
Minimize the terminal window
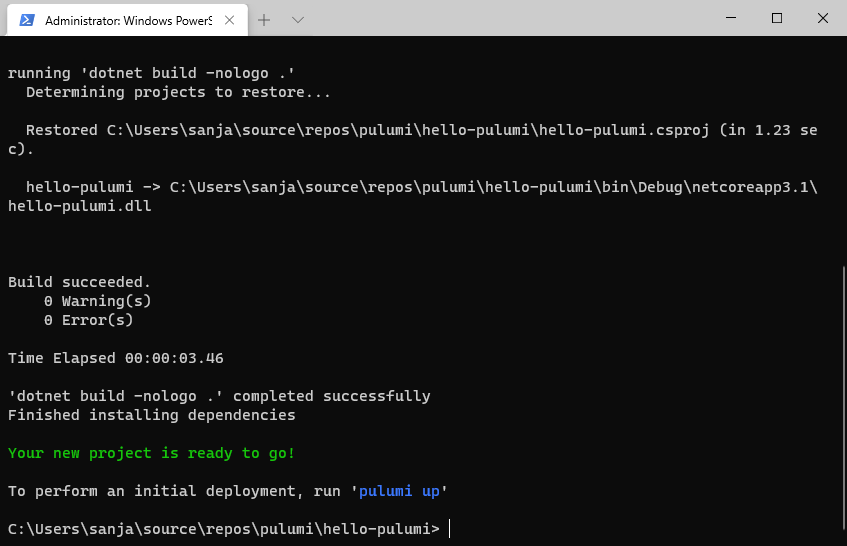point(731,18)
